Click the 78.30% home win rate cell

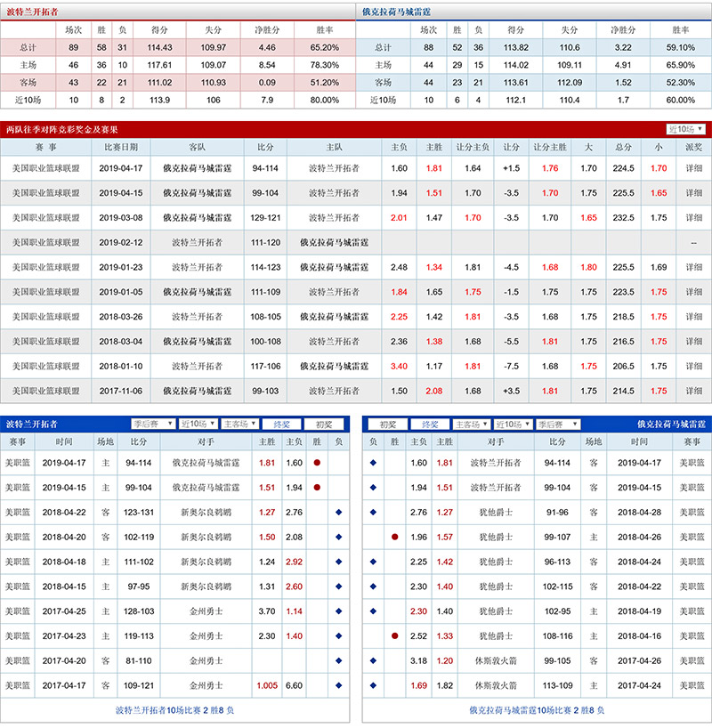[x=325, y=65]
